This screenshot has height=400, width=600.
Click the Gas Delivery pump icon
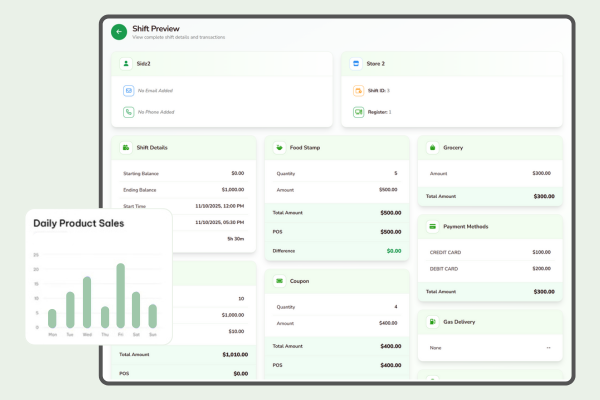(x=432, y=322)
